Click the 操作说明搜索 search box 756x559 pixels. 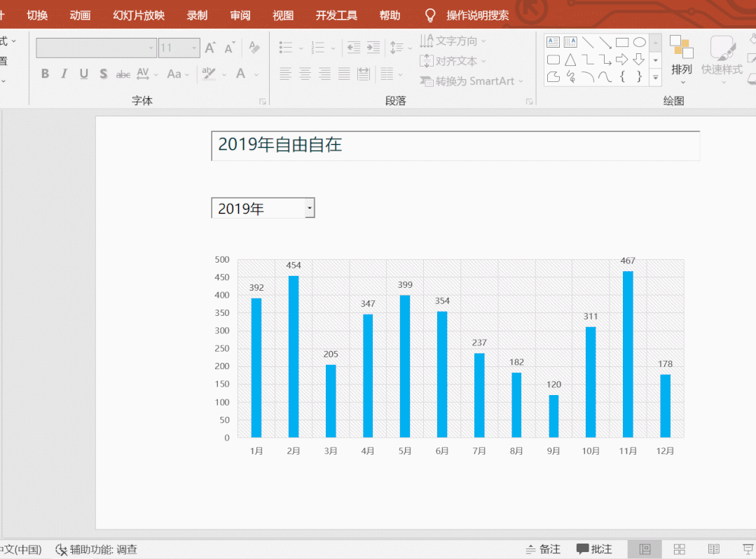tap(477, 15)
